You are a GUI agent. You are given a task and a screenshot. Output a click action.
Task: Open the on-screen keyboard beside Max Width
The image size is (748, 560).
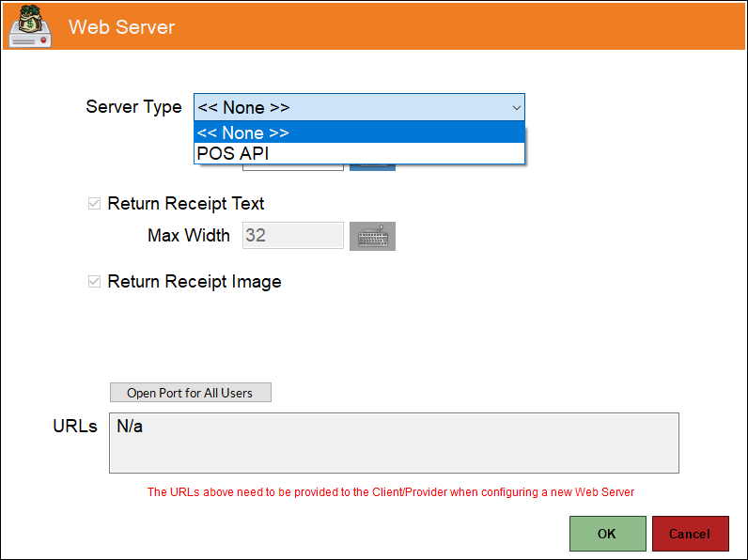[372, 236]
